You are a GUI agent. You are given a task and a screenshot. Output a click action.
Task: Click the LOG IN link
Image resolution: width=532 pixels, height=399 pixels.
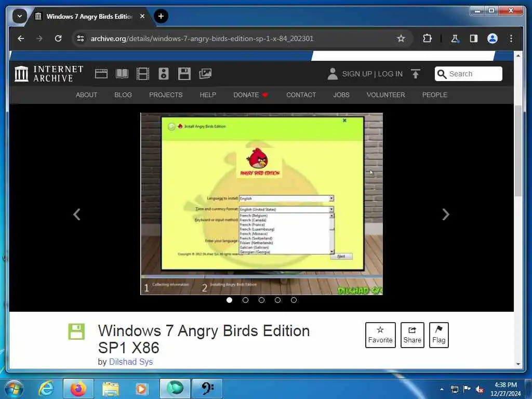[x=390, y=74]
